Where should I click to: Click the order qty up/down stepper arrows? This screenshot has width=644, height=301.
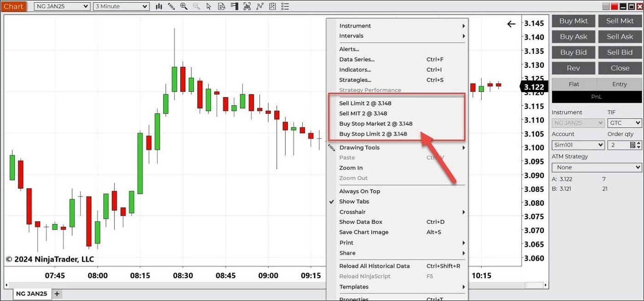coord(639,145)
